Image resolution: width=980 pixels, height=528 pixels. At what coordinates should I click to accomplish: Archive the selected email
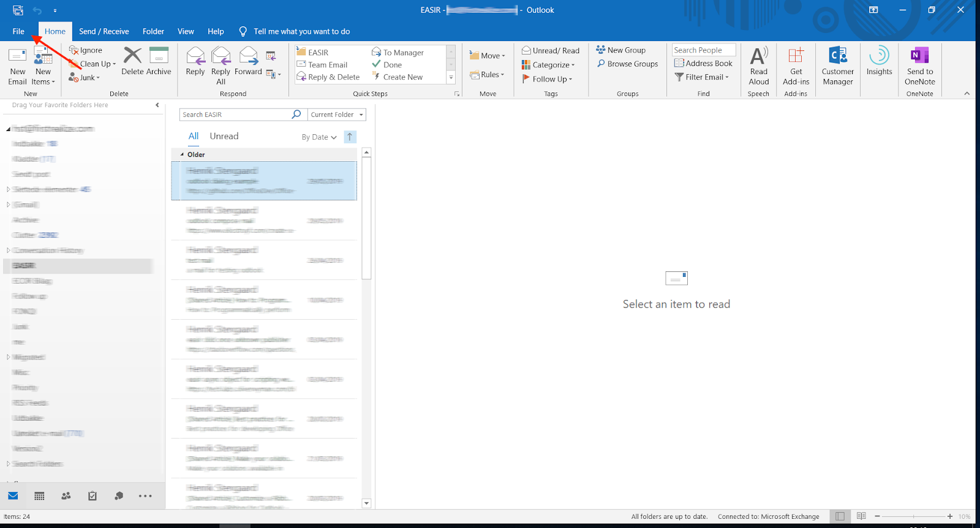(x=159, y=61)
